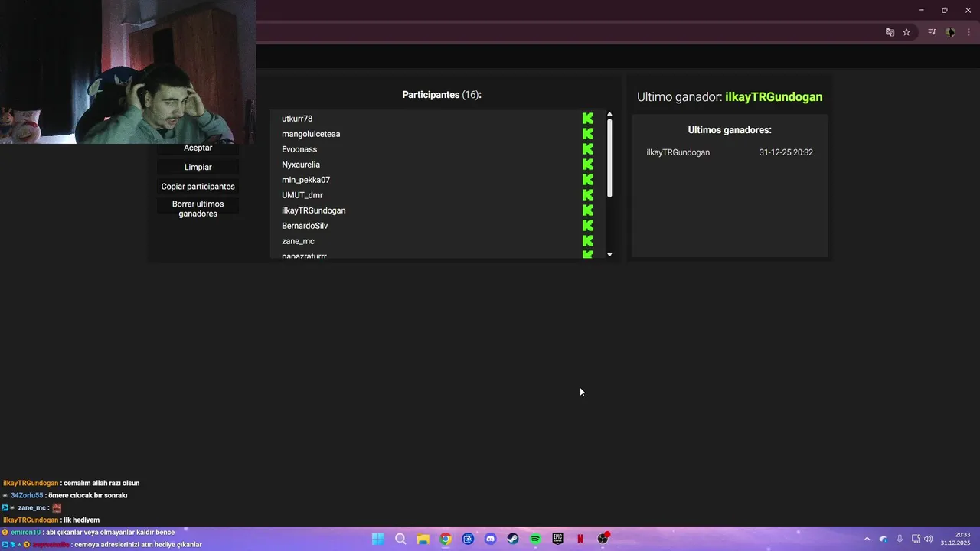The height and width of the screenshot is (551, 980).
Task: Click participants list scroll-down arrow
Action: pos(609,254)
